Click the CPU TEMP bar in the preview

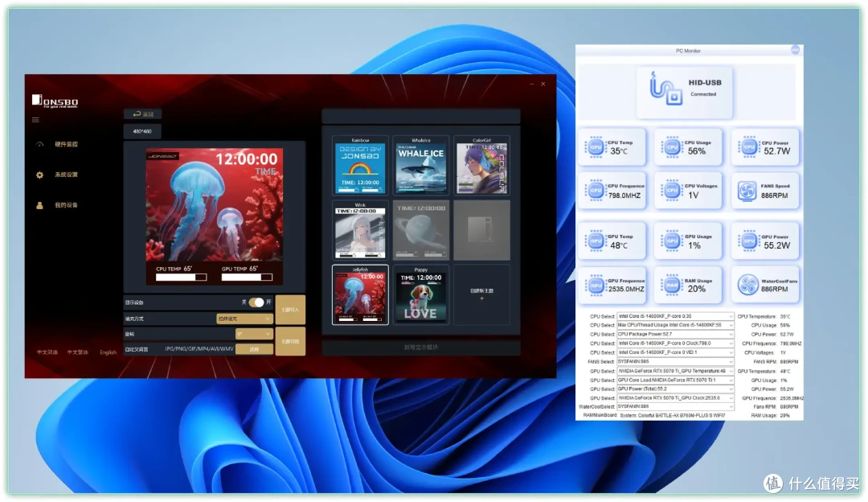pos(182,277)
